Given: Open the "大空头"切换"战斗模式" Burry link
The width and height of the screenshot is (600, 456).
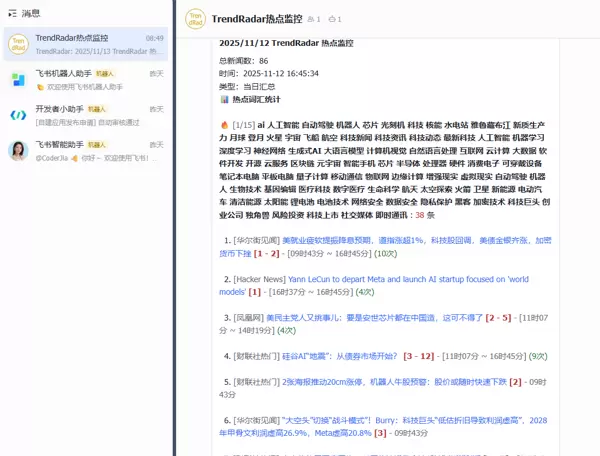Looking at the screenshot, I should pyautogui.click(x=400, y=420).
